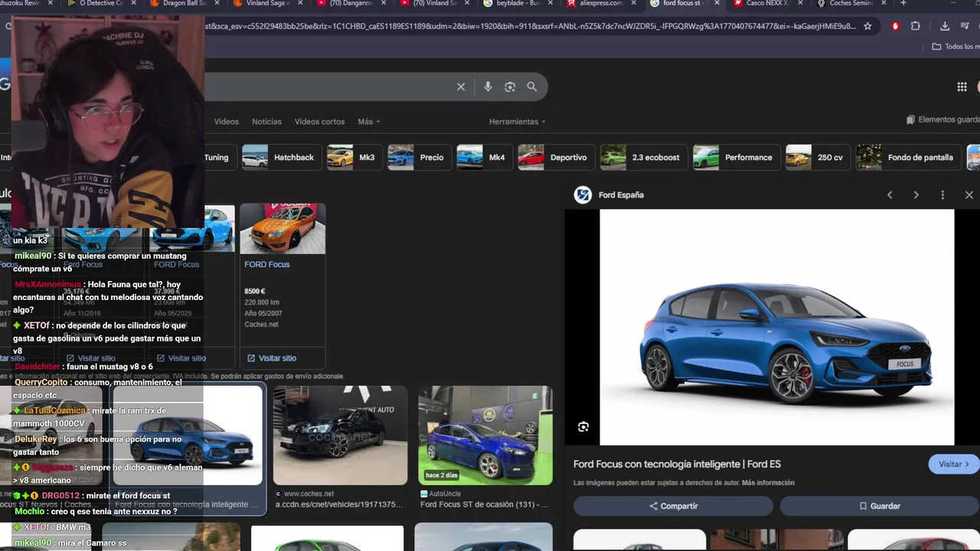
Task: Click the Guardar button
Action: tap(879, 506)
